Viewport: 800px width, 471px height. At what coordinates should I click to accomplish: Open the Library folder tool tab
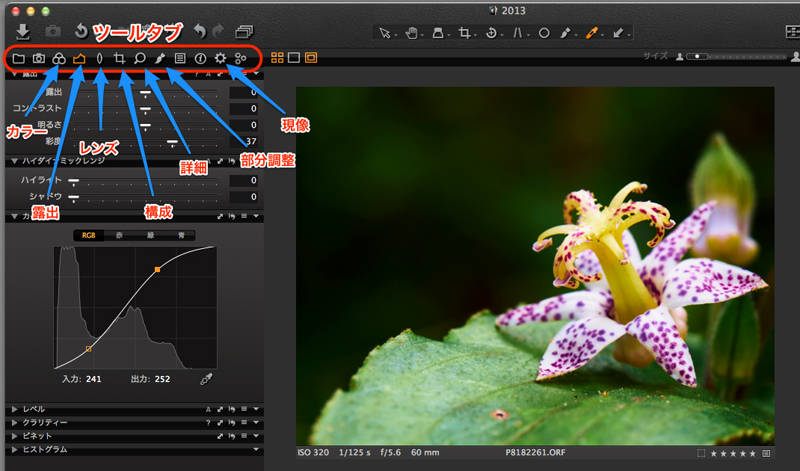click(19, 59)
